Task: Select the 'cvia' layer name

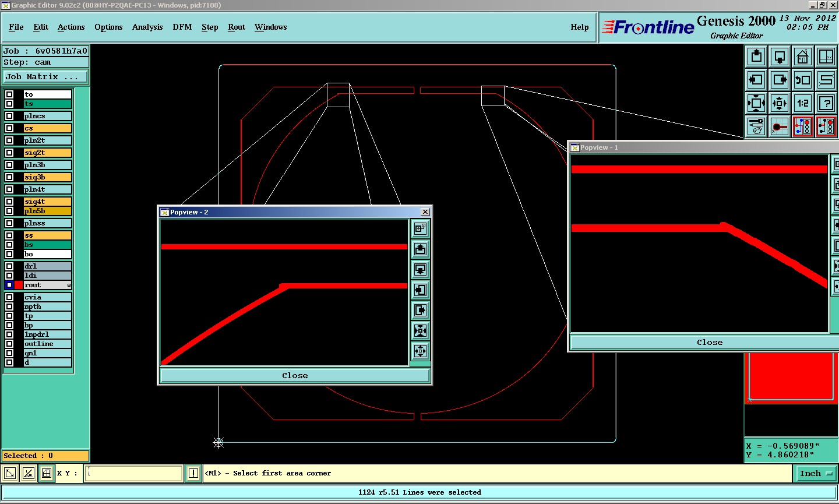Action: coord(47,297)
